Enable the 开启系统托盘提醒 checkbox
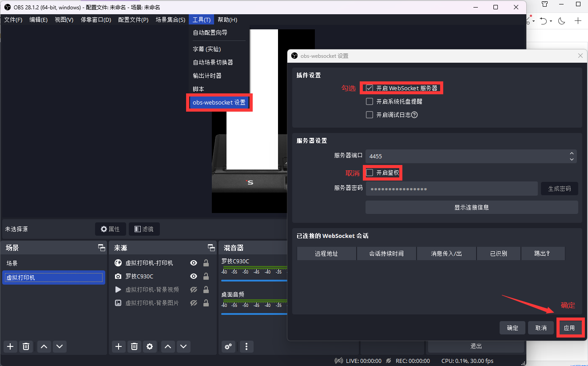Screen dimensions: 588x366 (x=369, y=101)
